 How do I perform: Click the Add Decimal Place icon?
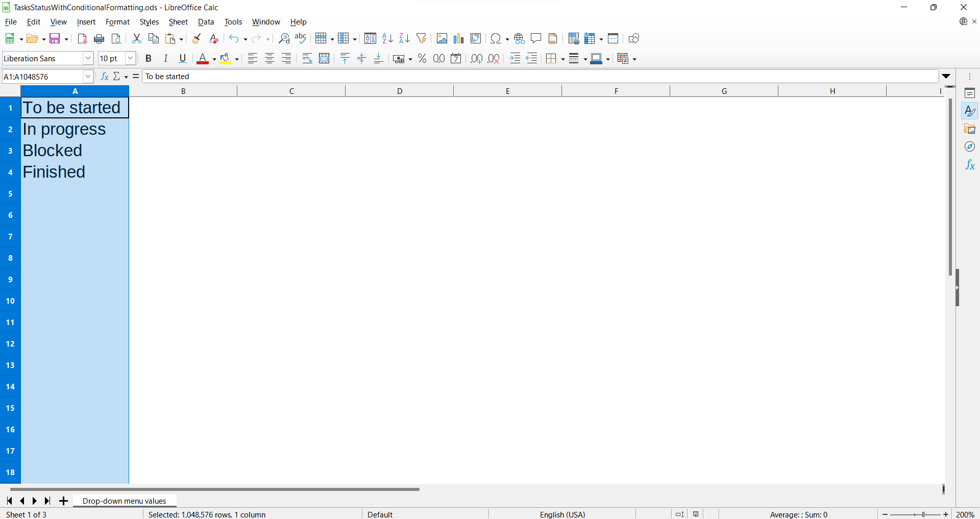(477, 59)
